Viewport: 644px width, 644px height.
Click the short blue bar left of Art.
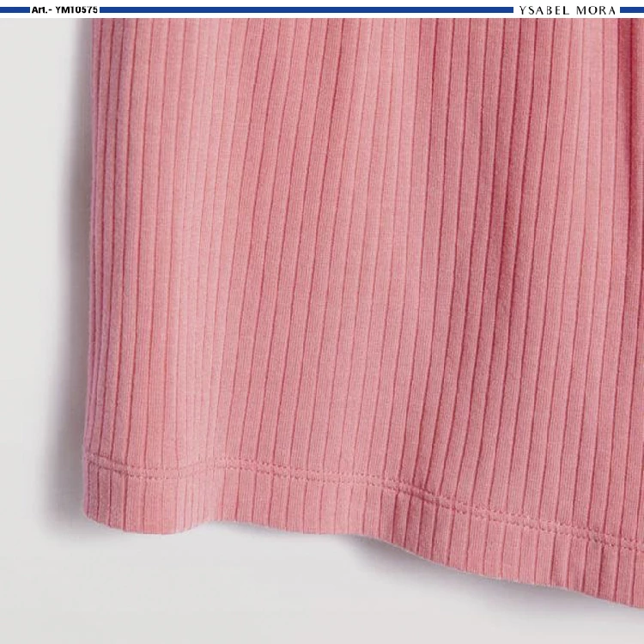click(x=14, y=10)
